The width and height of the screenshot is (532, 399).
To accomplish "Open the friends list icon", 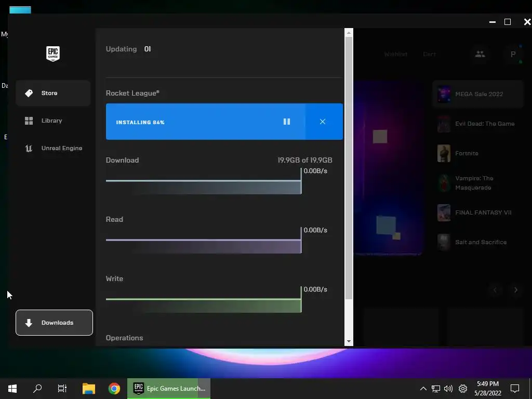I will coord(480,54).
